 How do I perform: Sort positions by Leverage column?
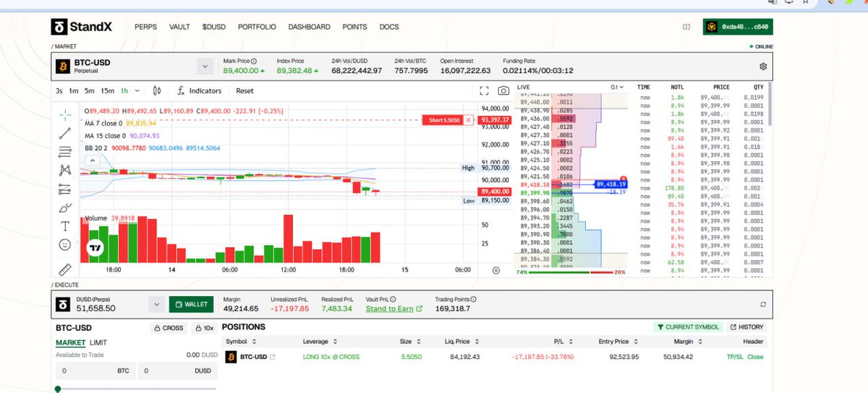click(x=319, y=341)
